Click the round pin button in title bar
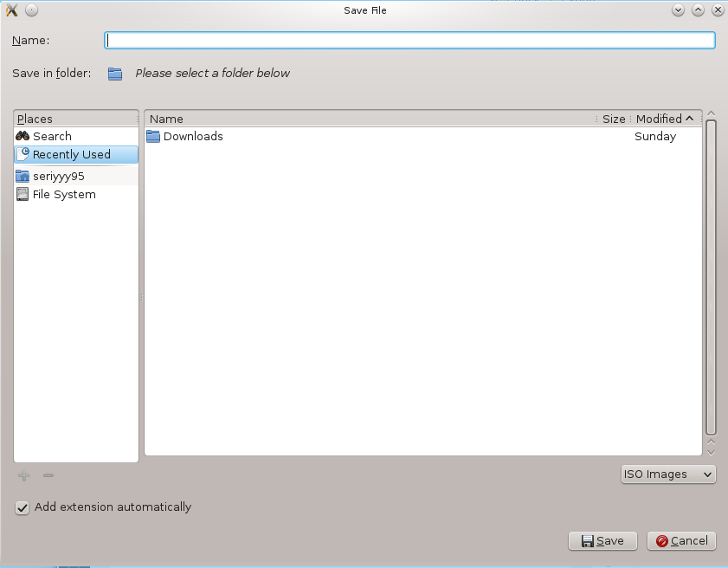 pyautogui.click(x=31, y=10)
